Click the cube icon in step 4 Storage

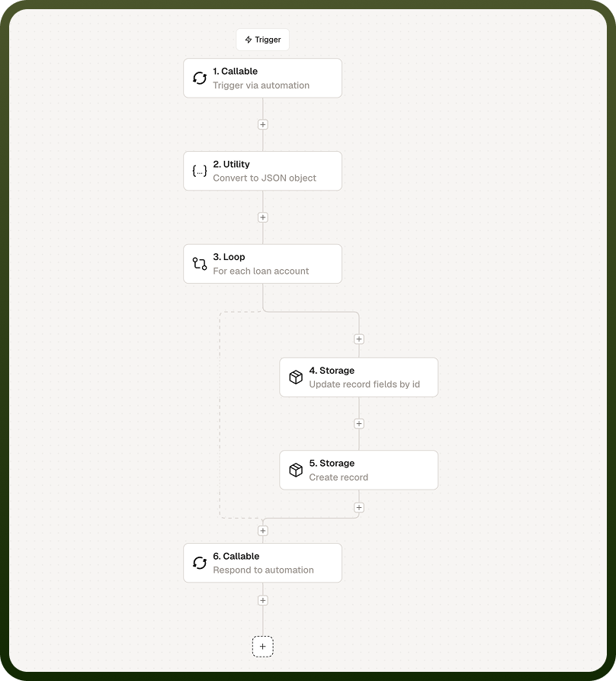point(296,377)
